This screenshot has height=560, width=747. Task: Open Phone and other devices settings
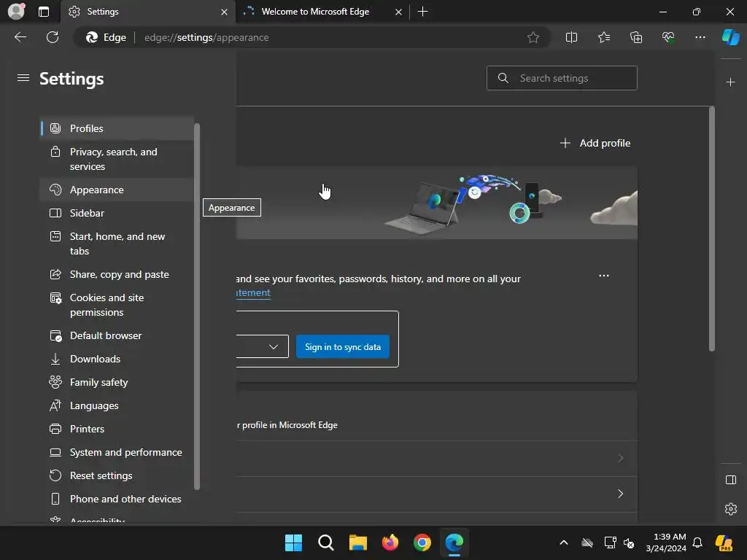(117, 499)
